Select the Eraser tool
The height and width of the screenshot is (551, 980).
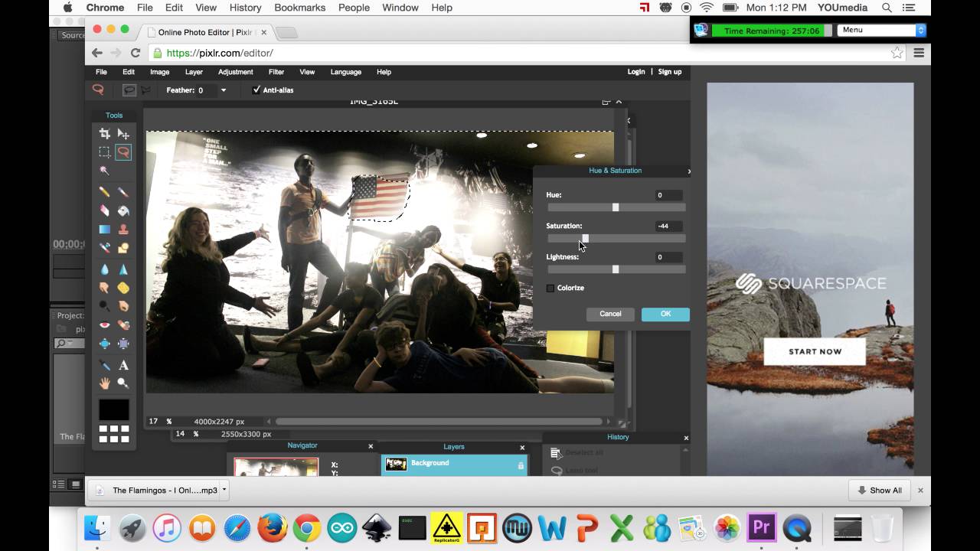(x=105, y=210)
